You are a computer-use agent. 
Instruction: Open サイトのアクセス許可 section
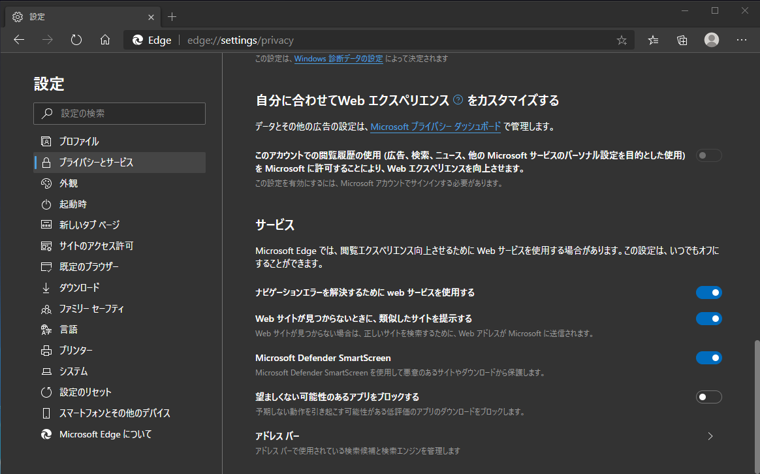[119, 246]
